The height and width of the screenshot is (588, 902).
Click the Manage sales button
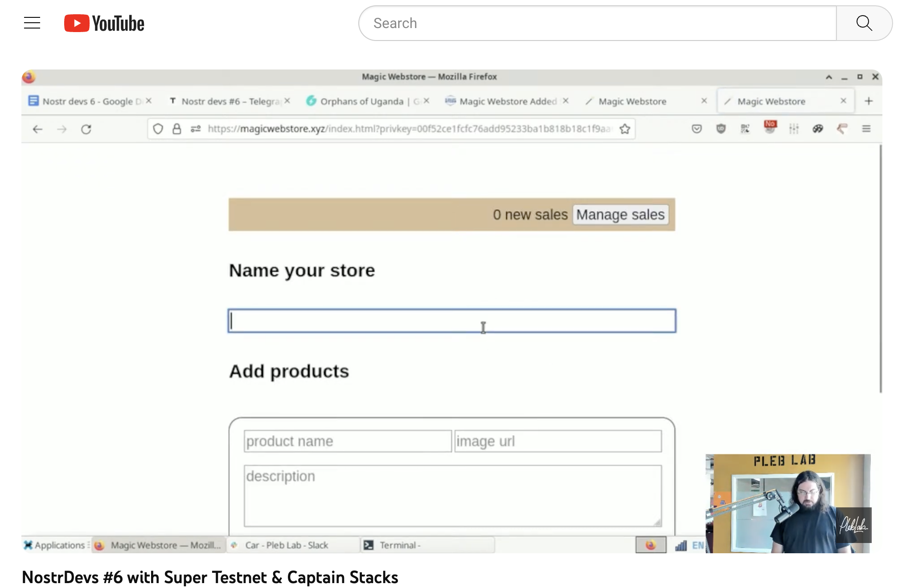[x=620, y=215]
